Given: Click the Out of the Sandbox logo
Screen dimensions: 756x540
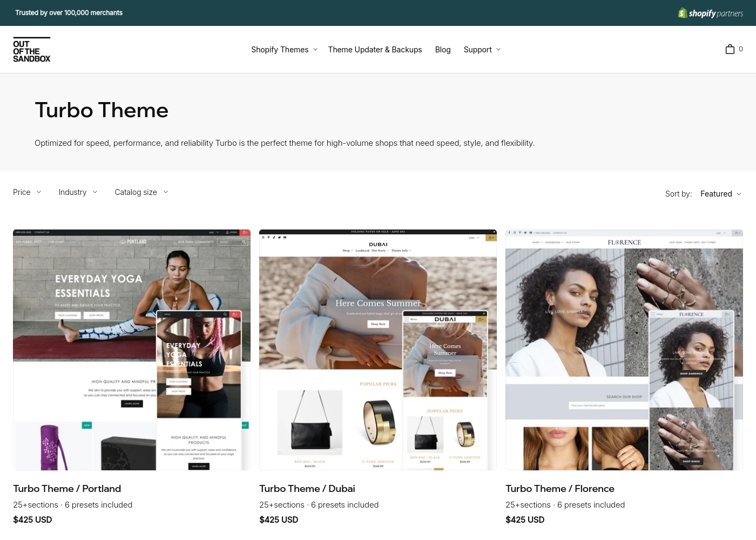Looking at the screenshot, I should tap(31, 49).
